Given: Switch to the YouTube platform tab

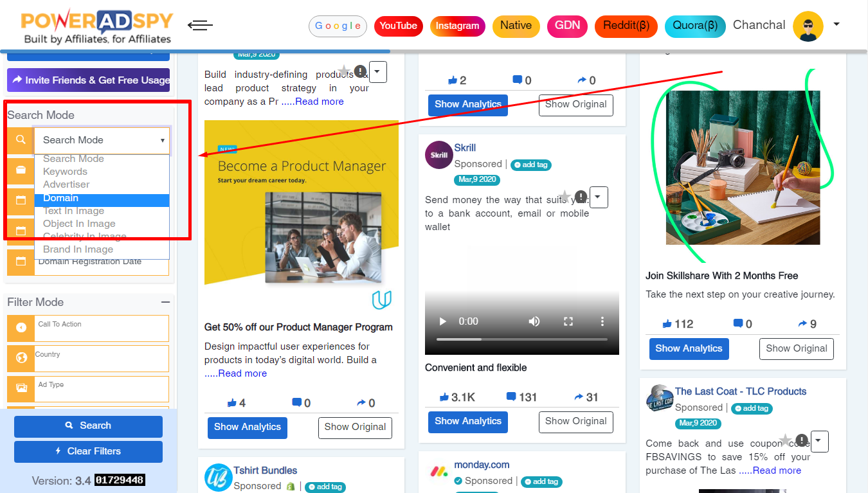Looking at the screenshot, I should (x=398, y=26).
